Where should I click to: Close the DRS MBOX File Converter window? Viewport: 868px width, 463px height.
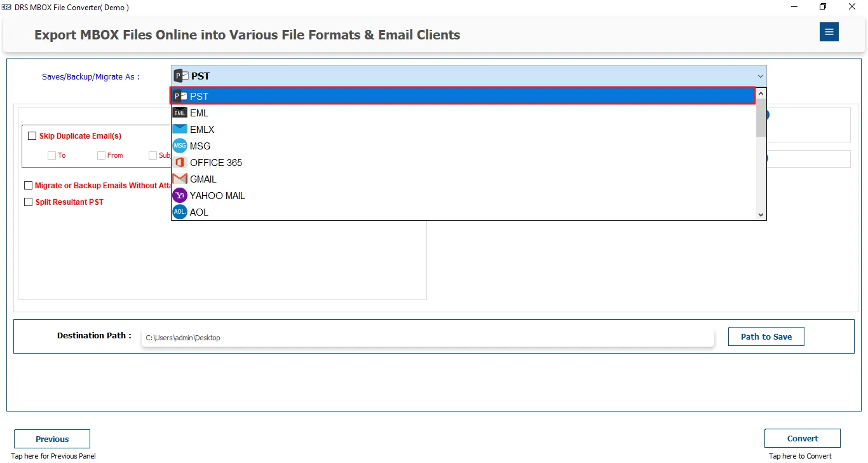tap(852, 7)
